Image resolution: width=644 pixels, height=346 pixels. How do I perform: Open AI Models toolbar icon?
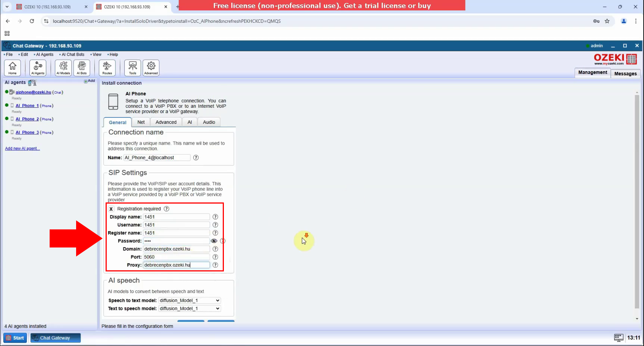63,68
